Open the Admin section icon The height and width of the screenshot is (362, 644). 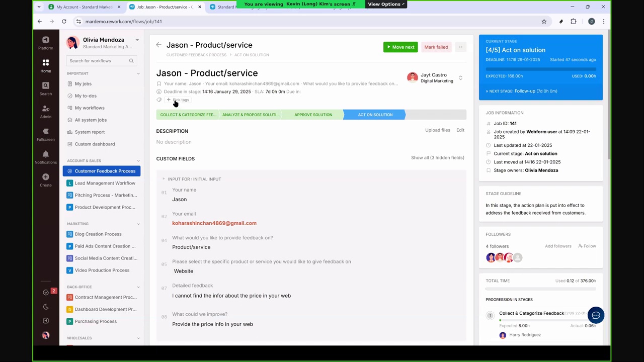pos(45,111)
